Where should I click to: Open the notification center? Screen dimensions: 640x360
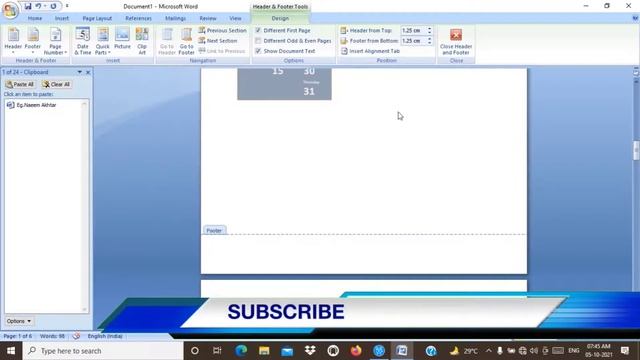[625, 351]
